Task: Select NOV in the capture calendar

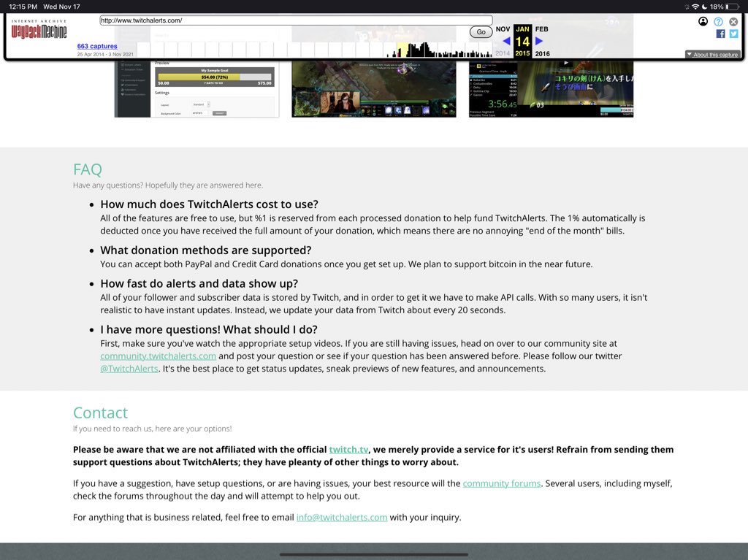Action: tap(503, 29)
